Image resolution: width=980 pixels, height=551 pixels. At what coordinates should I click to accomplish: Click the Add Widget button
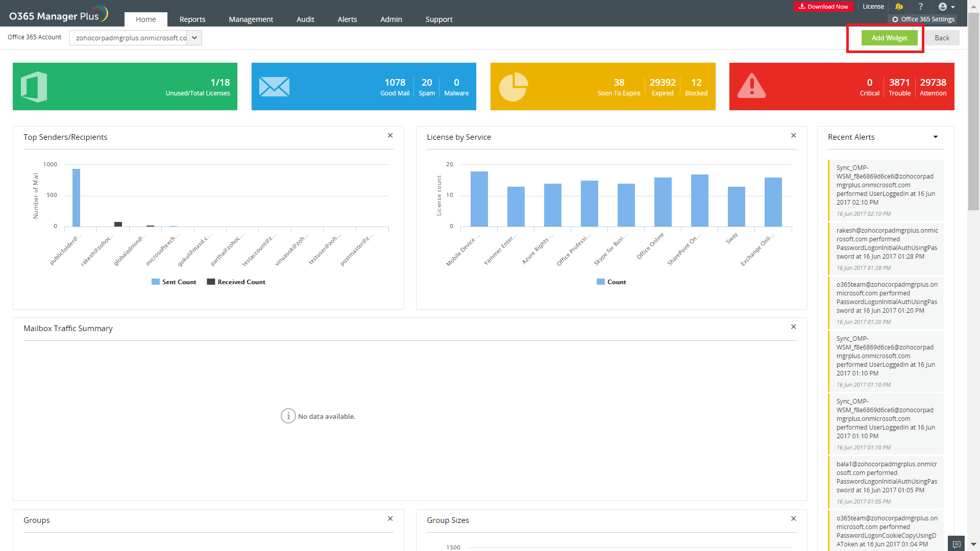[889, 38]
